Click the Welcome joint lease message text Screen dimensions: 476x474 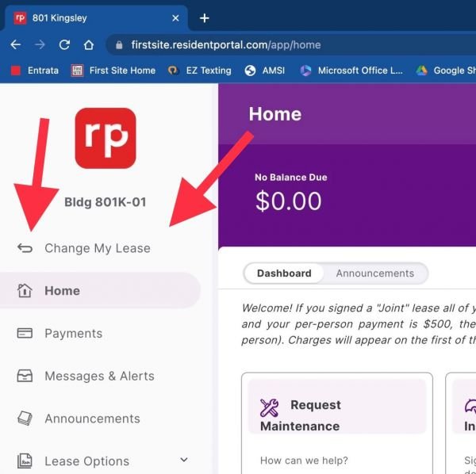point(359,324)
